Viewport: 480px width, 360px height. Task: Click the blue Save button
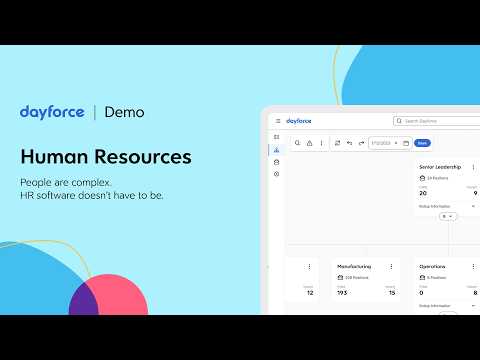422,143
